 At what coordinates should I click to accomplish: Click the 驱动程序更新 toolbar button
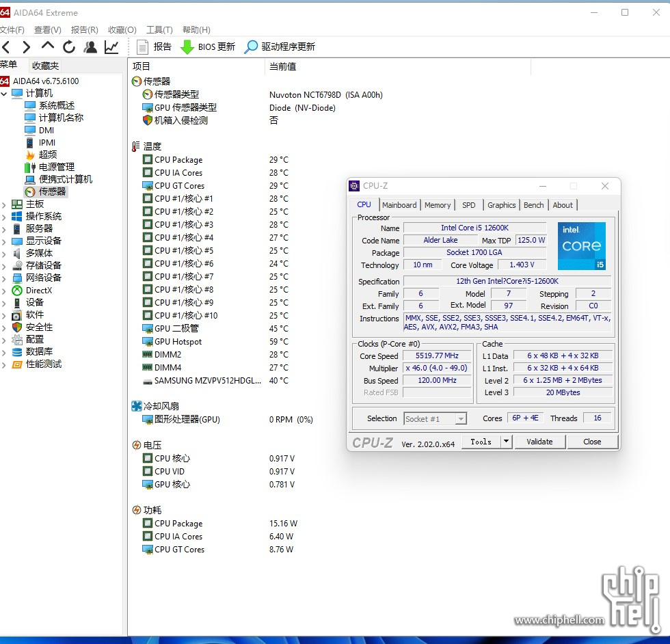pos(280,46)
